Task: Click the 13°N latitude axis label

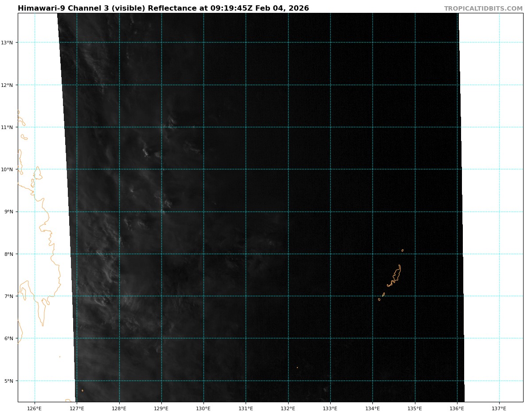Action: [x=9, y=43]
